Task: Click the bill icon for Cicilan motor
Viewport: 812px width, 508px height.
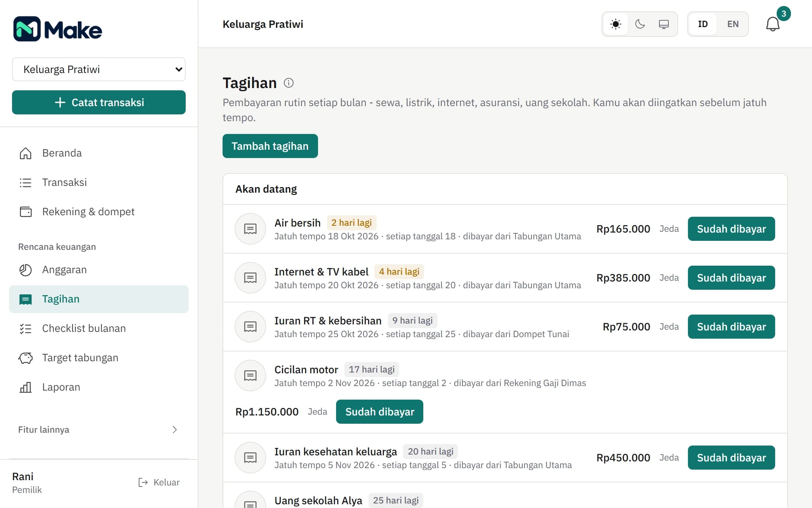Action: click(250, 376)
